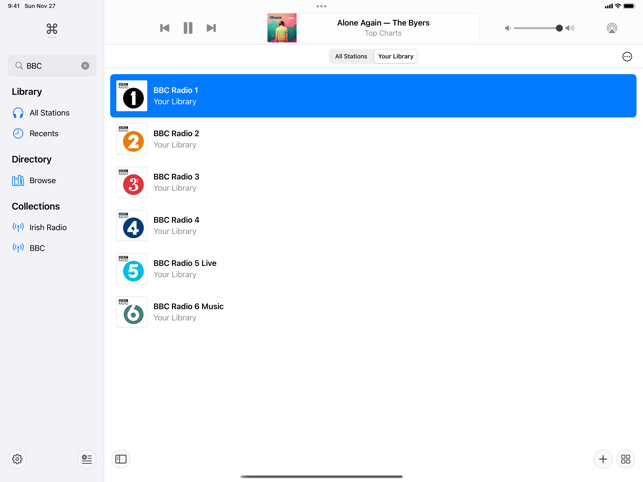Click the navy BBC Radio 4 logo
The height and width of the screenshot is (482, 643).
(x=132, y=226)
